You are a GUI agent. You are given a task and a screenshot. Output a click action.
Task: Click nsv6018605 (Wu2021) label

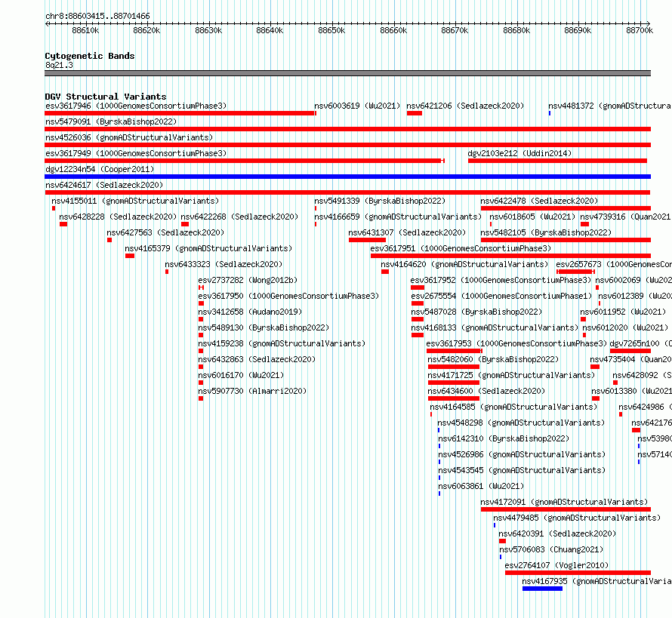click(532, 217)
